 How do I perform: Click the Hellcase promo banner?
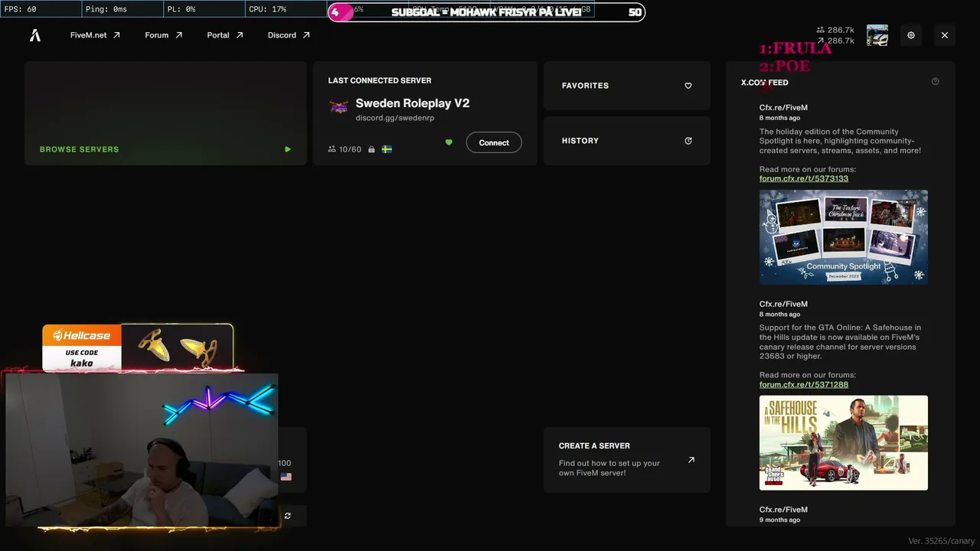pos(138,348)
